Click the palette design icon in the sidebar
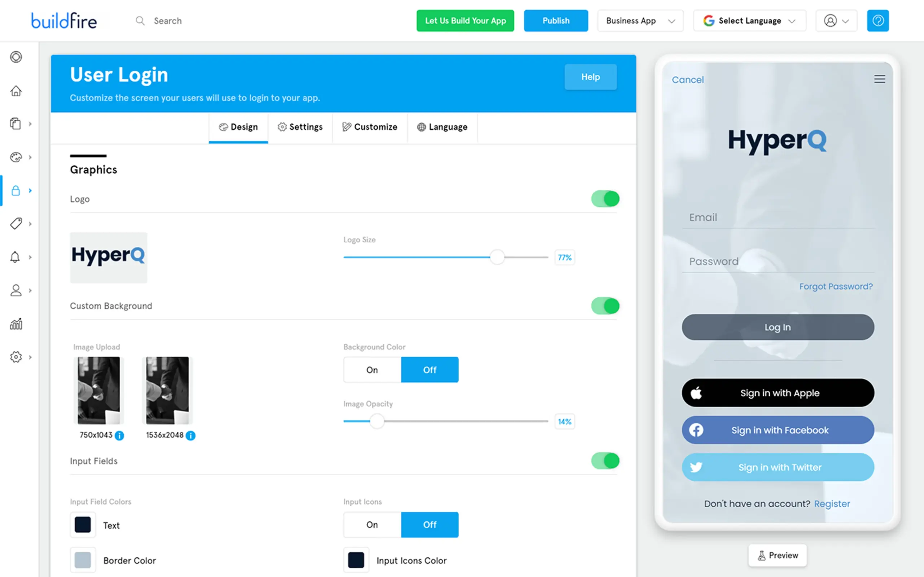The image size is (924, 577). tap(16, 157)
